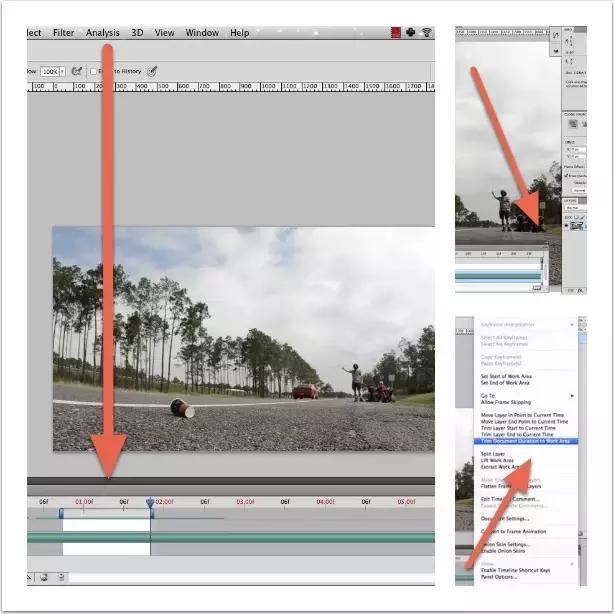Click the Wi-Fi icon in menu bar

click(427, 33)
